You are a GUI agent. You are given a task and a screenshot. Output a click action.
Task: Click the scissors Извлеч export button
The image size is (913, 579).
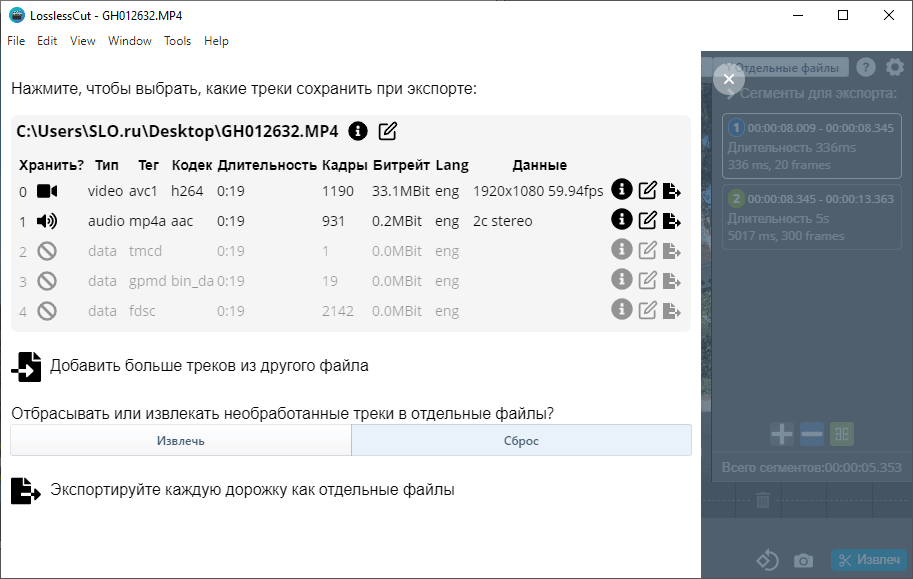click(869, 560)
